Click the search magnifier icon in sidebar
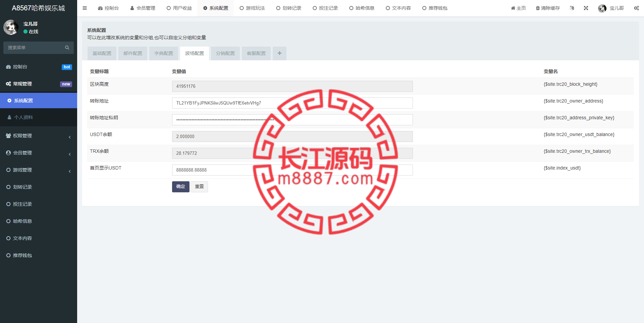Screen dimensions: 644x323 coord(67,48)
